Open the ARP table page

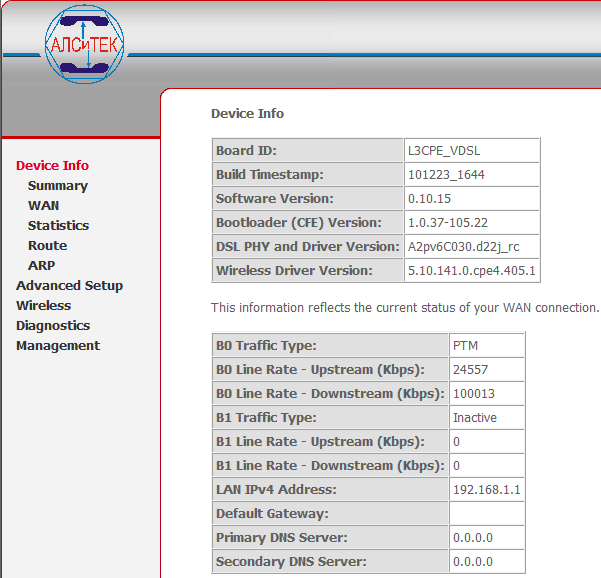pos(41,265)
